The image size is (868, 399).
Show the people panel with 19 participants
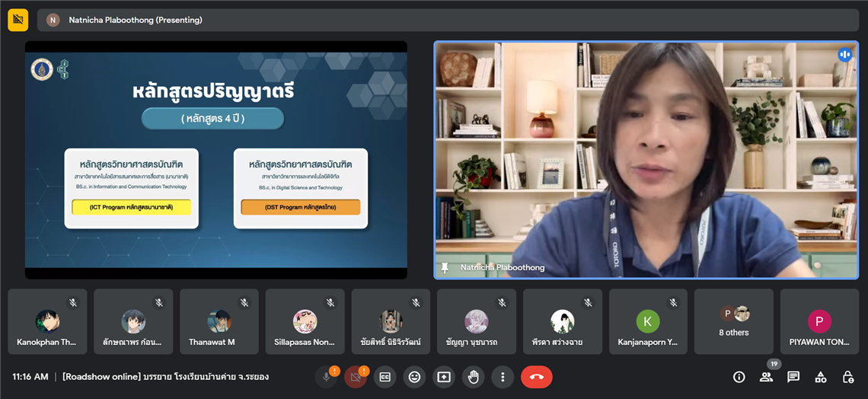(x=766, y=377)
